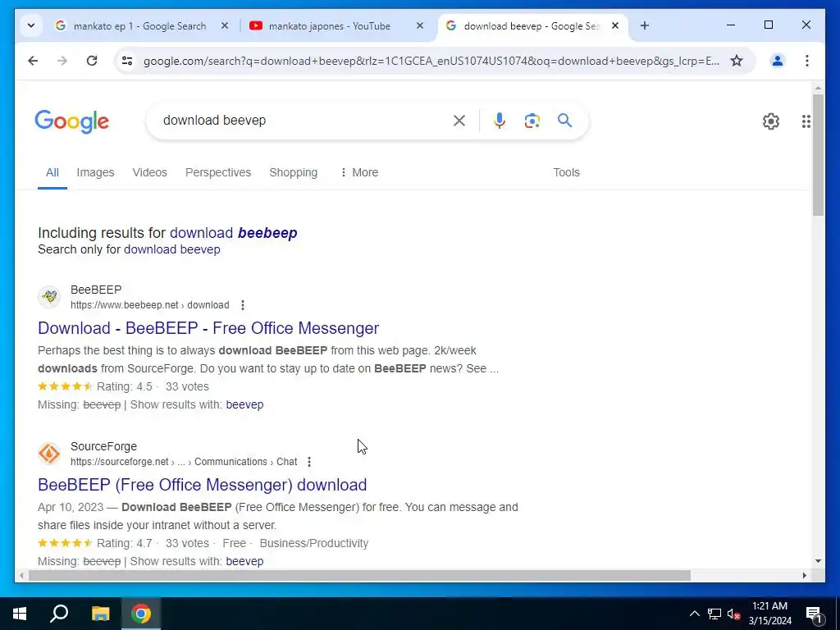This screenshot has width=840, height=630.
Task: Click the vertical scrollbar thumb
Action: 818,155
